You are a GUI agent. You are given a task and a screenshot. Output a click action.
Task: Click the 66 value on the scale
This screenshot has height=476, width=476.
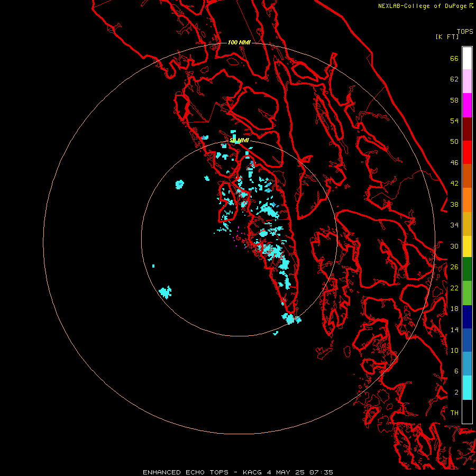point(454,58)
